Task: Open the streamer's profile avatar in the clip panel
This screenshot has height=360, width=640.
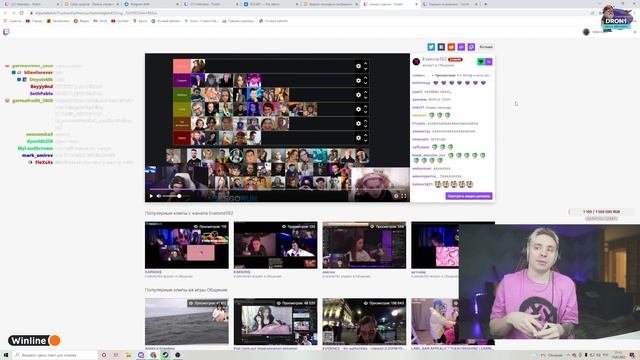Action: point(416,62)
